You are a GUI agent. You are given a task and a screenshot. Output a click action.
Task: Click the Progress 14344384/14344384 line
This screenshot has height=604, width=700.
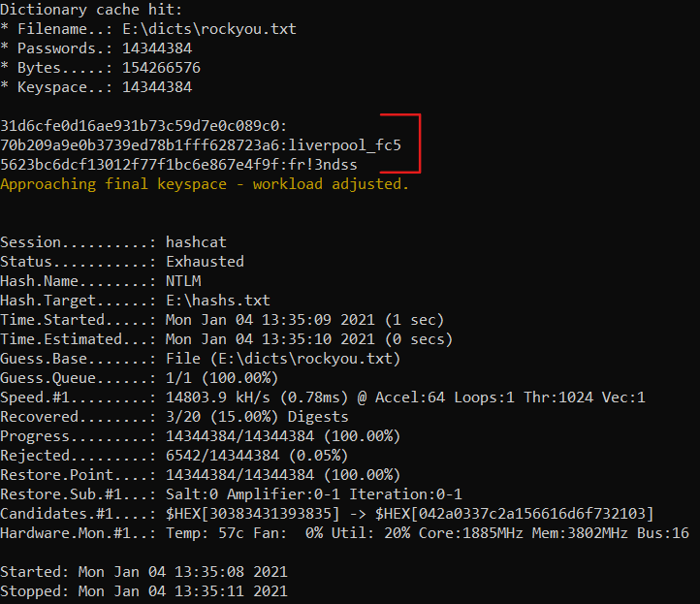pos(201,436)
